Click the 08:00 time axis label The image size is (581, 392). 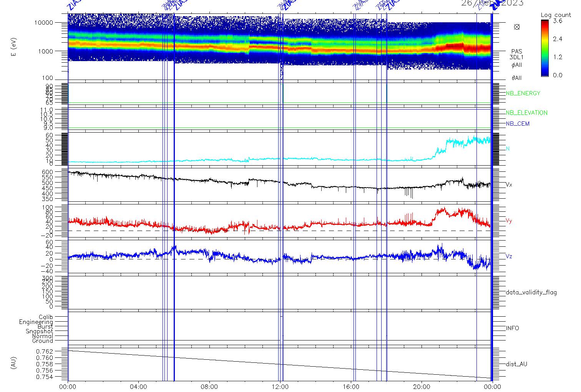tap(209, 386)
